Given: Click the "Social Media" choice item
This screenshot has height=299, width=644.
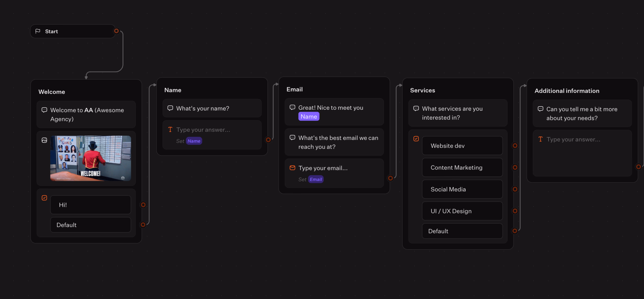Looking at the screenshot, I should point(462,189).
